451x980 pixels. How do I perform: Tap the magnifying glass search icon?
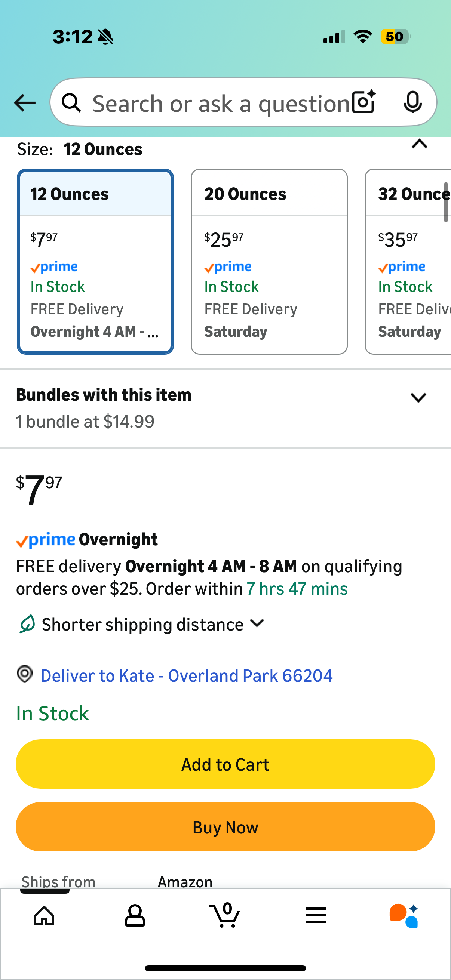(71, 103)
